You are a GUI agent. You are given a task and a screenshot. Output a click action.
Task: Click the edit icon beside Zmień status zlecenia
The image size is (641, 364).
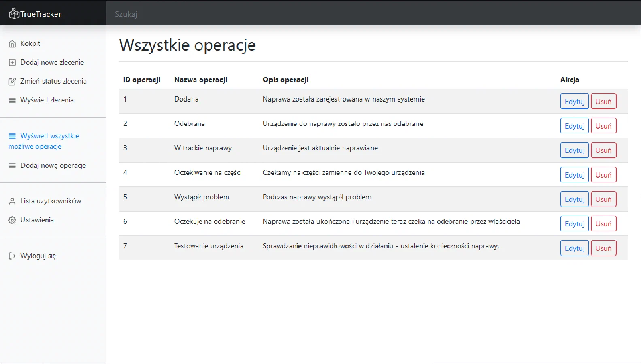(x=12, y=82)
